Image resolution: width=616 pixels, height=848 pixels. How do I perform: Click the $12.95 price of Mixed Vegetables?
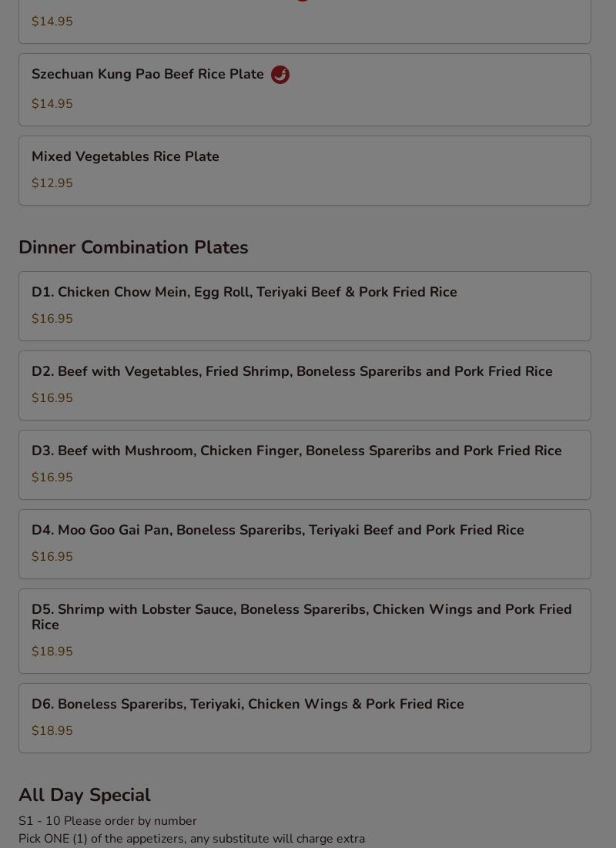[52, 183]
